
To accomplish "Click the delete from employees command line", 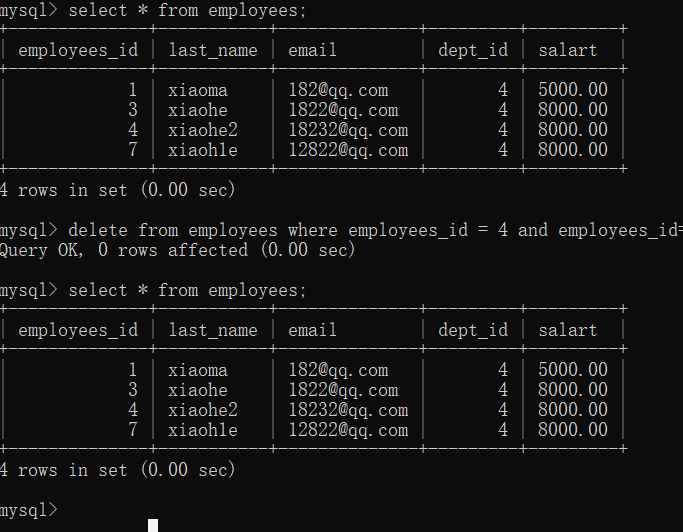I will point(375,230).
